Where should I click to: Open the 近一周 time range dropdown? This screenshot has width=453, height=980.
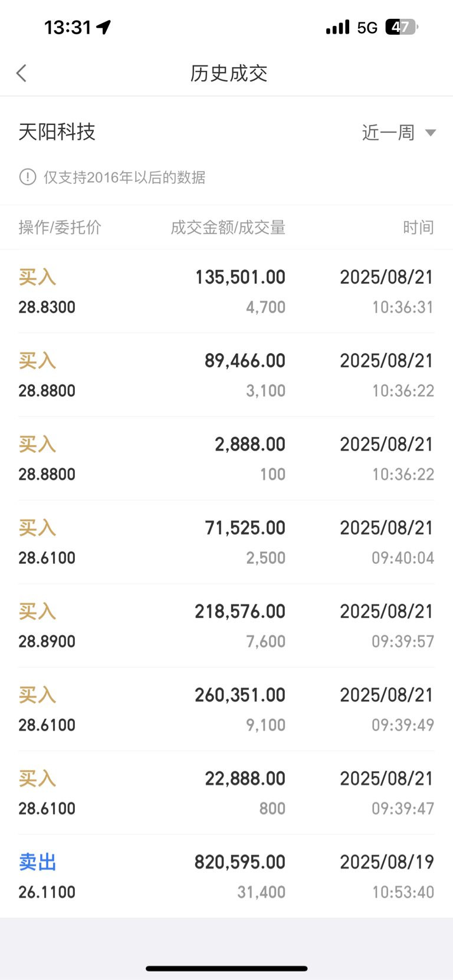click(399, 133)
